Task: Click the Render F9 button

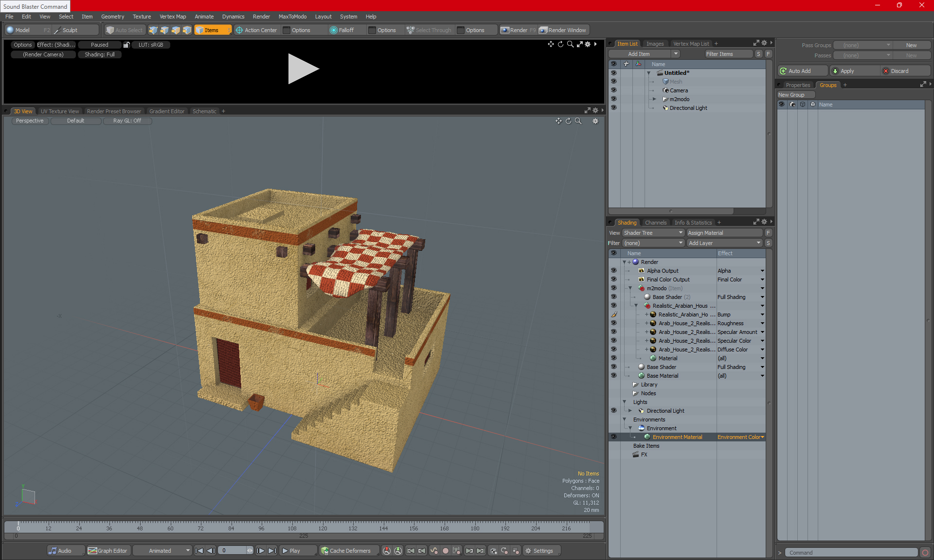Action: (518, 30)
